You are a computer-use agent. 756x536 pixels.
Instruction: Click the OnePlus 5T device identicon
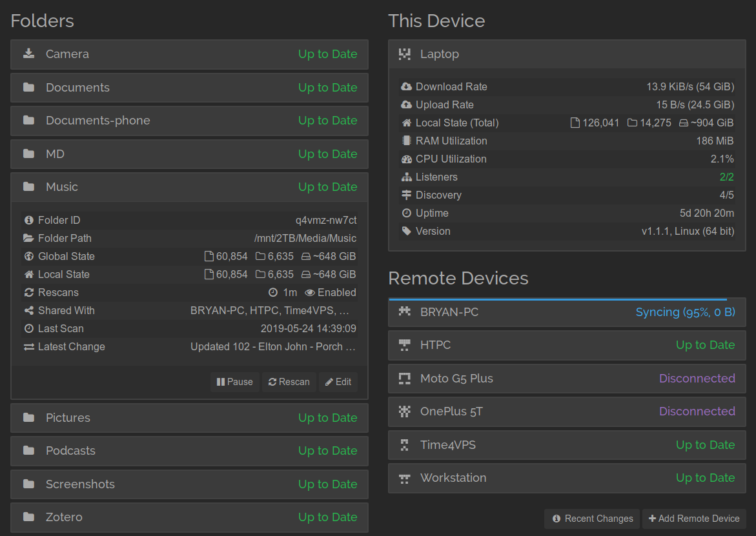click(x=405, y=412)
